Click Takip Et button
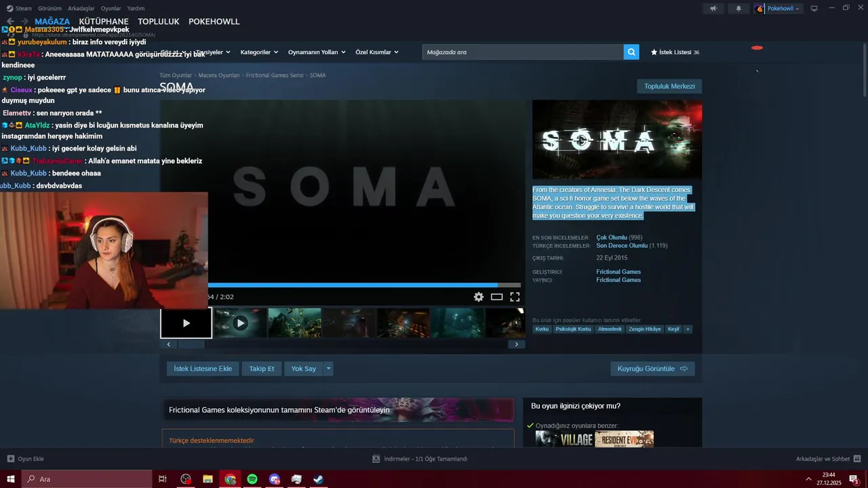 click(262, 369)
